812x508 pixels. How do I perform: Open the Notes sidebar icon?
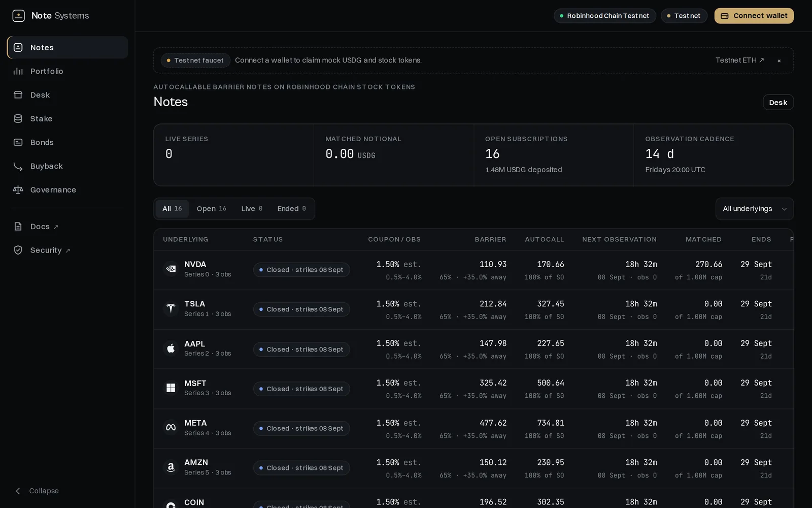(x=18, y=47)
